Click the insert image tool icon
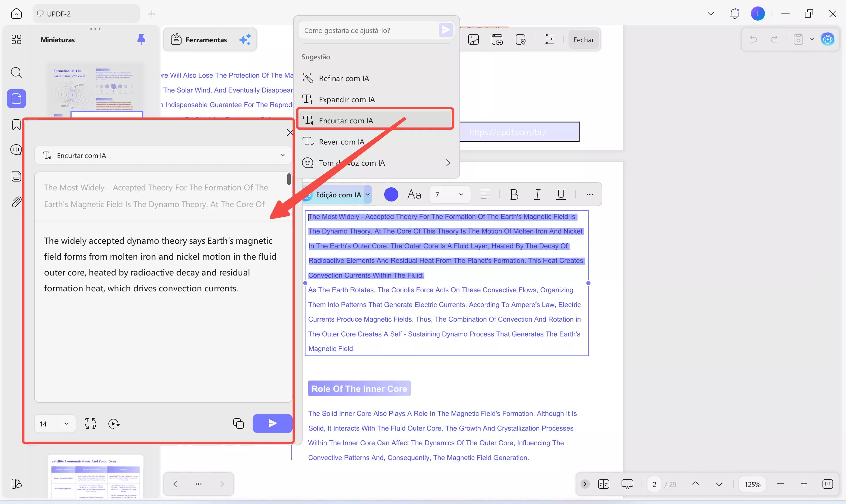 click(x=473, y=40)
